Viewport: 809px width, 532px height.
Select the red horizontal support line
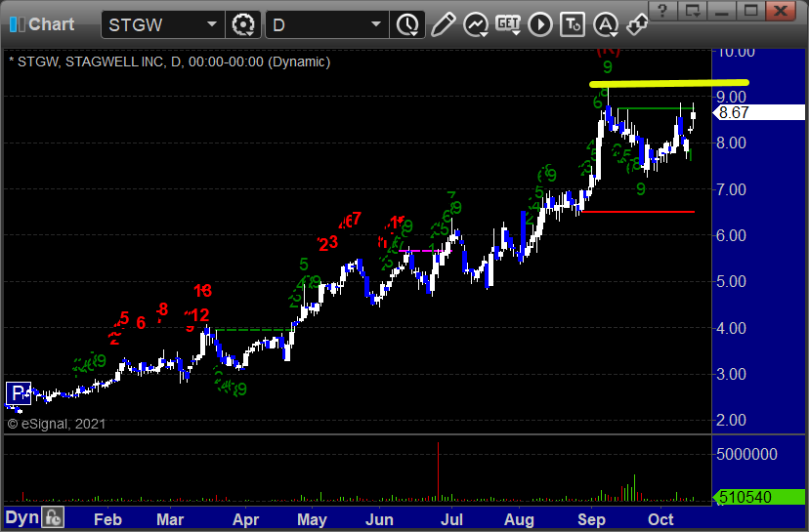point(638,212)
